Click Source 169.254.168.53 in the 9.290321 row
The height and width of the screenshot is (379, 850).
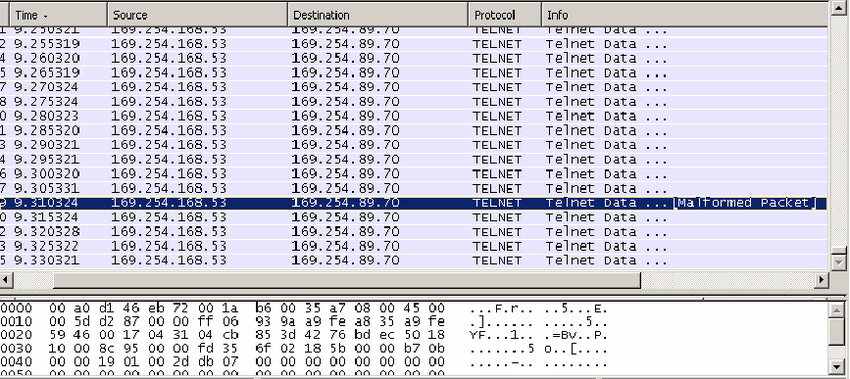pos(169,145)
